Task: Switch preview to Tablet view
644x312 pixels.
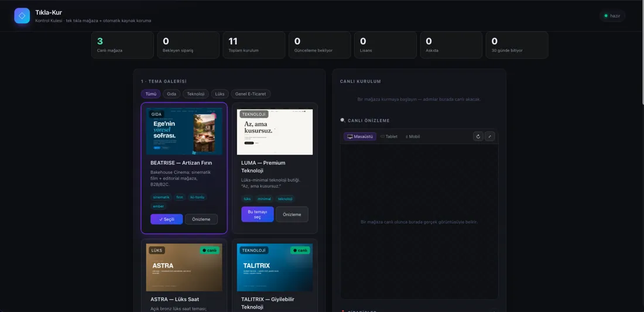Action: pos(389,136)
